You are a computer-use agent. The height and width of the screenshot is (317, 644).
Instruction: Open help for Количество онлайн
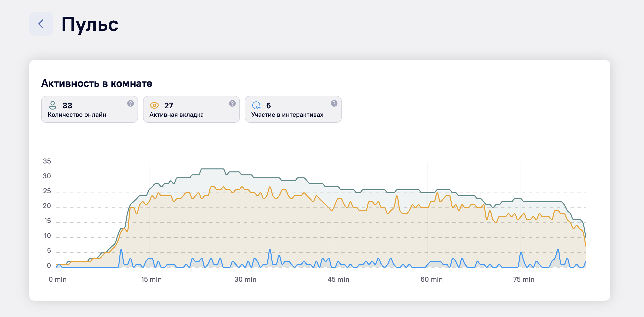click(131, 103)
